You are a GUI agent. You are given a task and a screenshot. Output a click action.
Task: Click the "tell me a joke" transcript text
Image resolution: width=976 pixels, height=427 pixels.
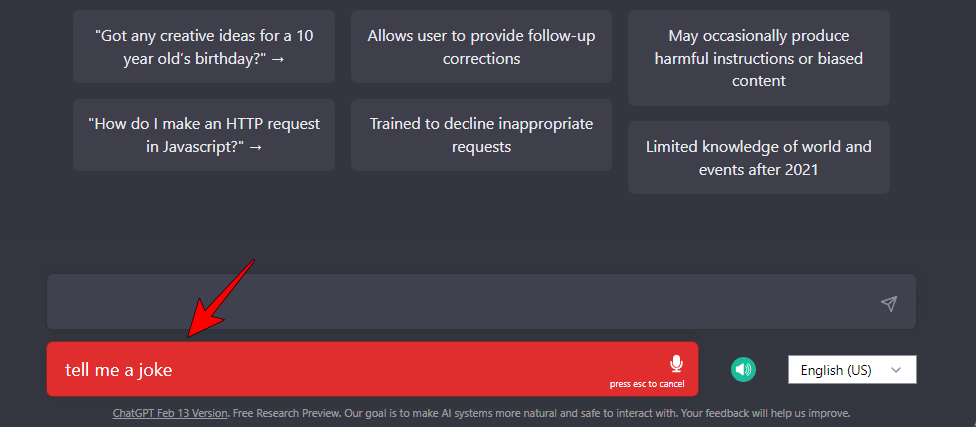pyautogui.click(x=119, y=370)
